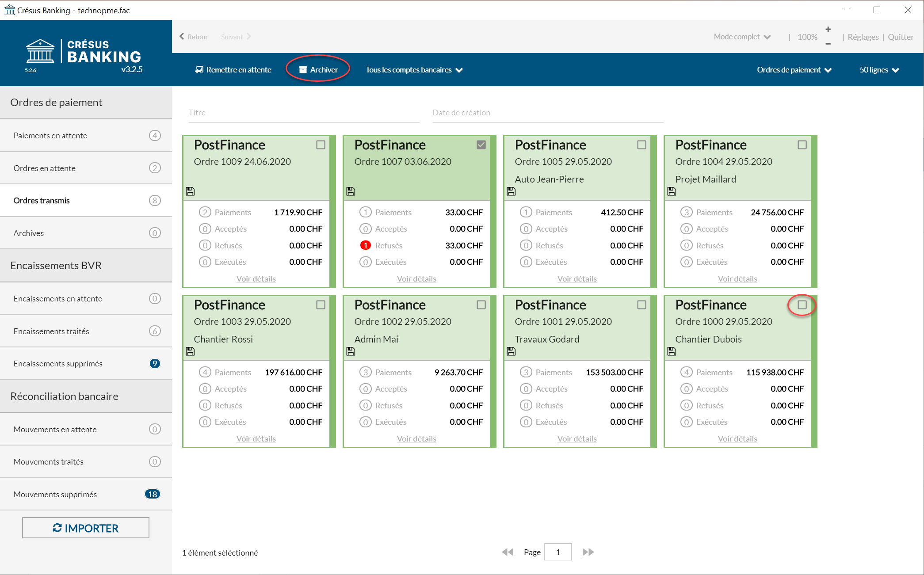Click Voir détails for Ordre 1002
Image resolution: width=924 pixels, height=575 pixels.
coord(416,439)
